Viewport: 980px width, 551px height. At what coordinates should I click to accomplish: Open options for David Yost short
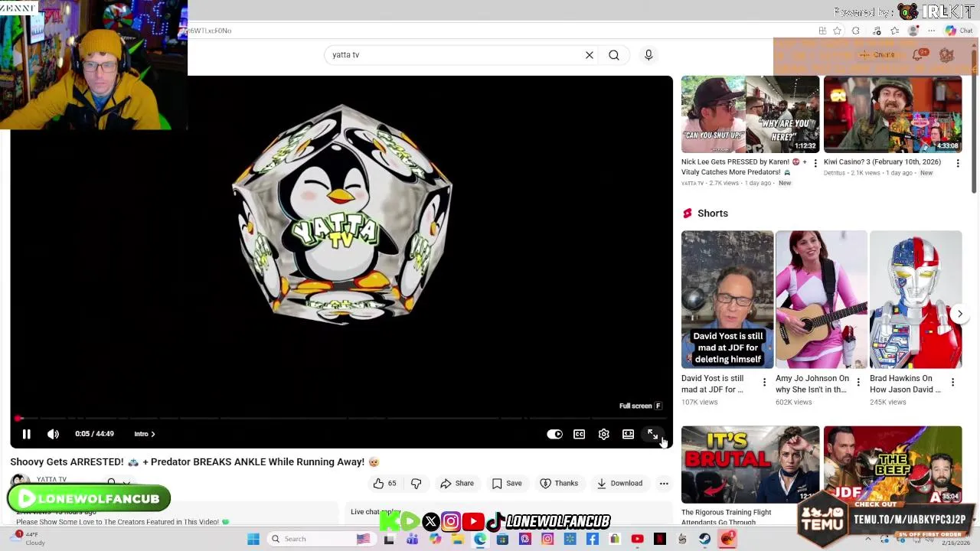pyautogui.click(x=764, y=382)
